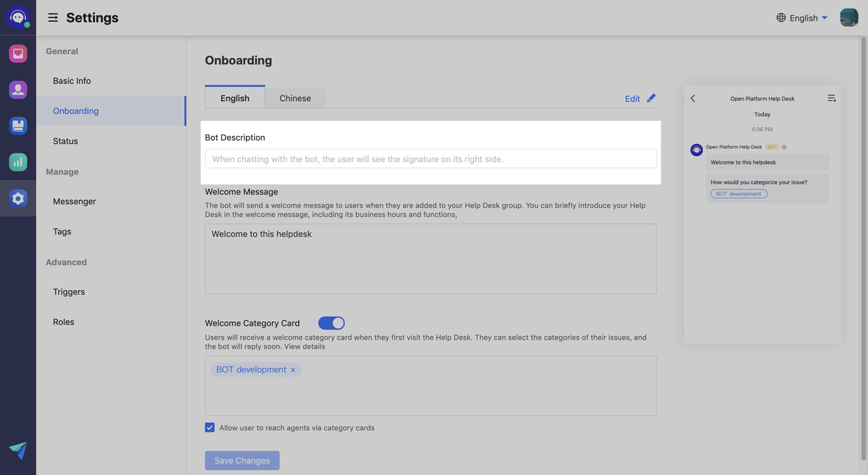Open the preview chat menu icon
868x475 pixels.
click(831, 98)
